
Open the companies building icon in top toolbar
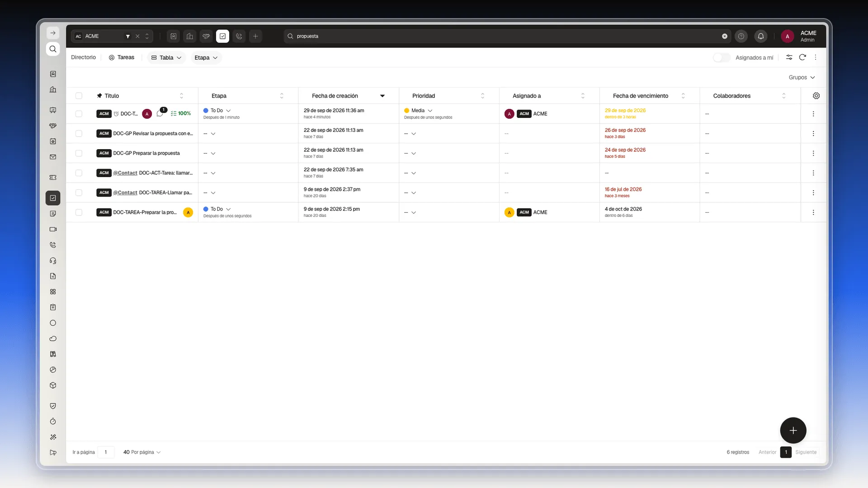[x=190, y=36]
